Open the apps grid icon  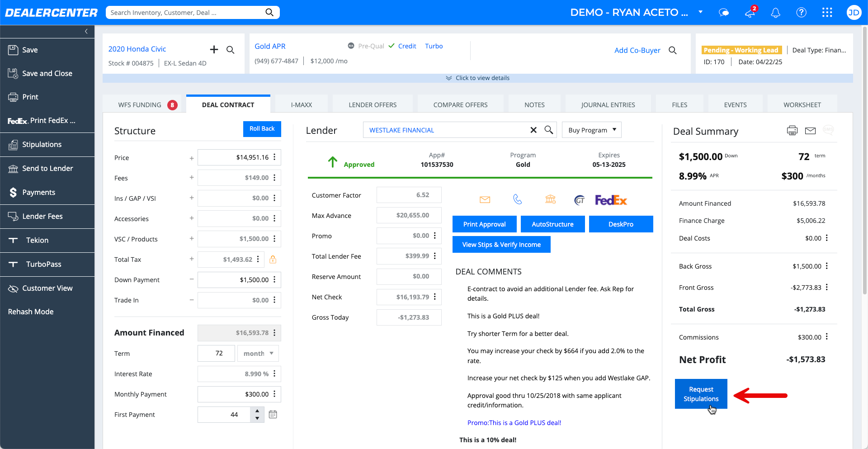[x=827, y=12]
